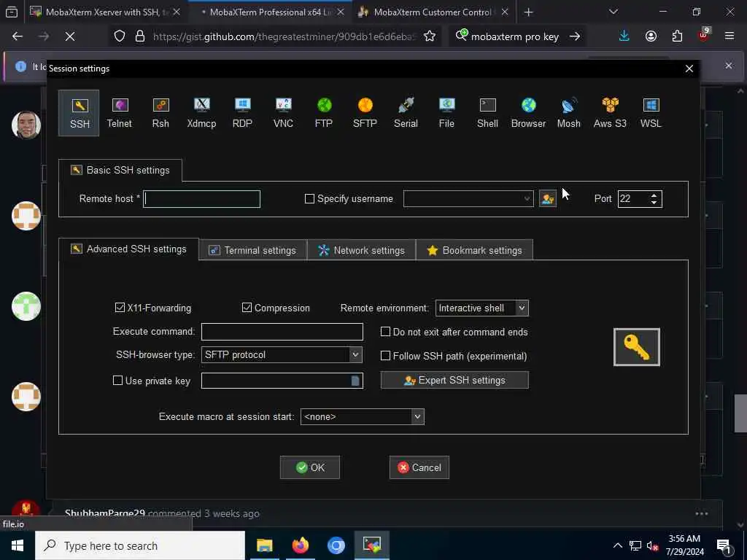Screen dimensions: 747x560
Task: Open MobaXterm from the taskbar
Action: coord(371,545)
